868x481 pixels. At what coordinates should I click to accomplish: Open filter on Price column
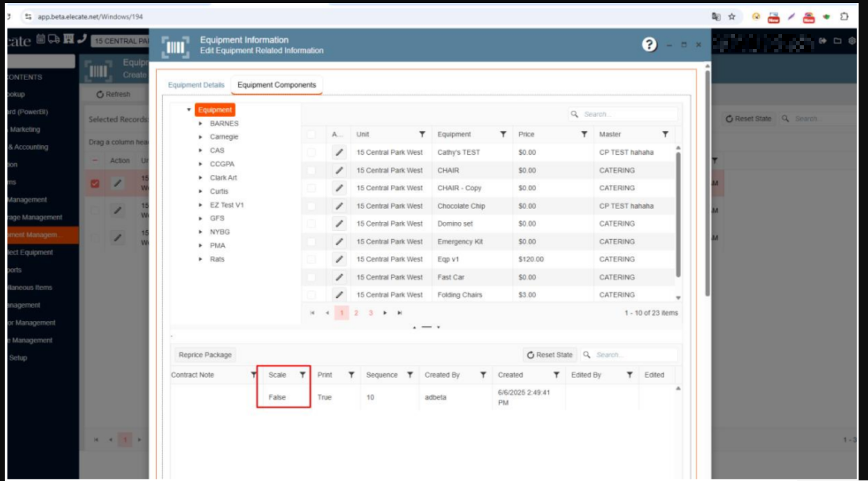click(584, 134)
